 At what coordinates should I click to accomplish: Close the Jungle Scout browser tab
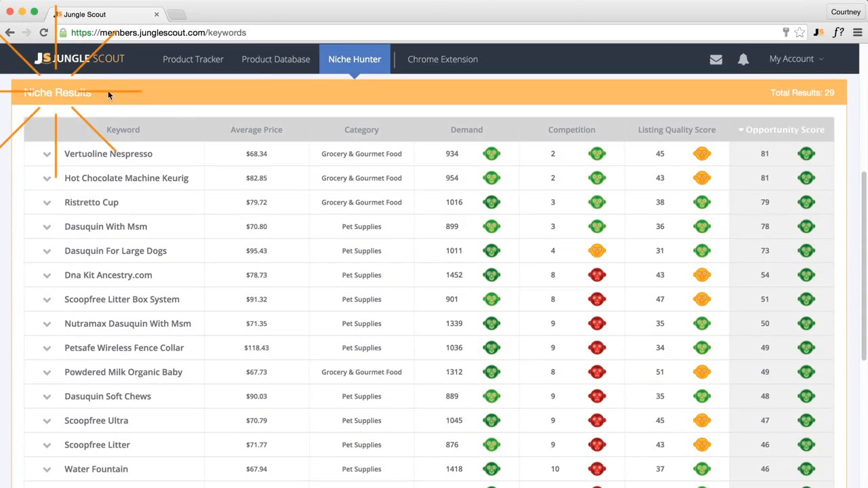157,14
